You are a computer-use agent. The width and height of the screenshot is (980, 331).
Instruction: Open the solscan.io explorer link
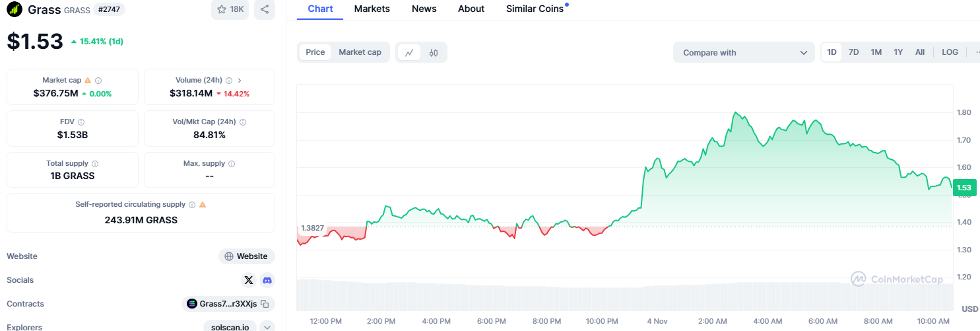click(229, 326)
